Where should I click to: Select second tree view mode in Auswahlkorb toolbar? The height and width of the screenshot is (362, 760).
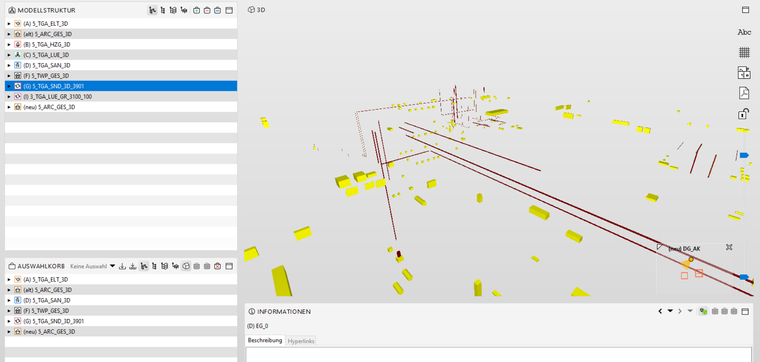pyautogui.click(x=154, y=266)
